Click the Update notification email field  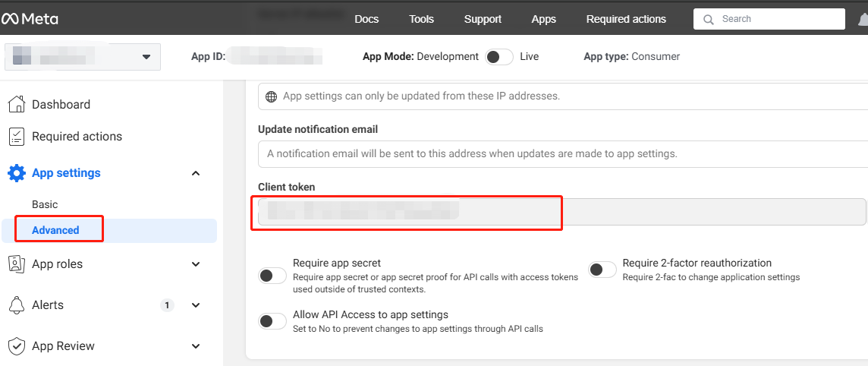coord(561,153)
